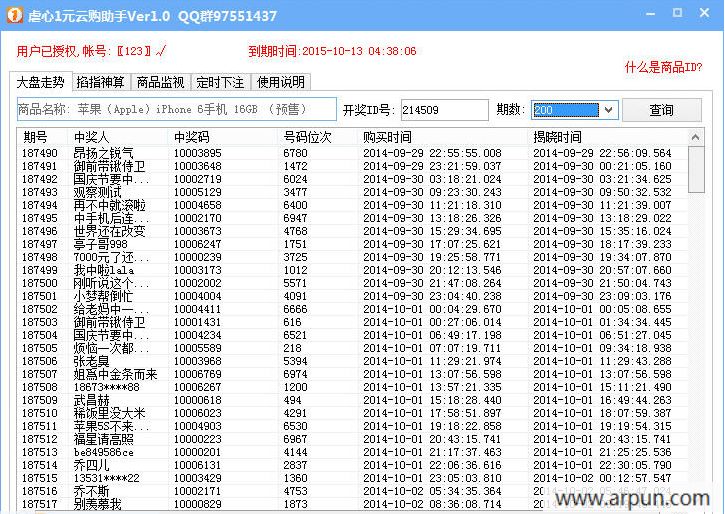Screen dimensions: 725x514
Task: Switch to the 定时下注 tab
Action: tap(220, 82)
